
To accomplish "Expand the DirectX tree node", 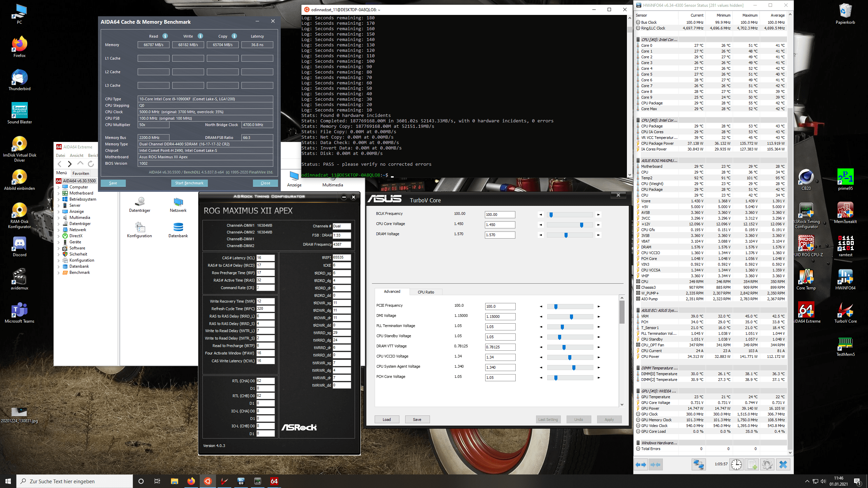I will pyautogui.click(x=59, y=236).
